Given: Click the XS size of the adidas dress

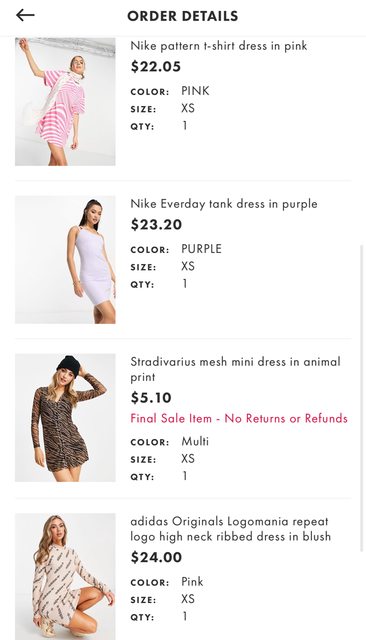Looking at the screenshot, I should [x=188, y=599].
